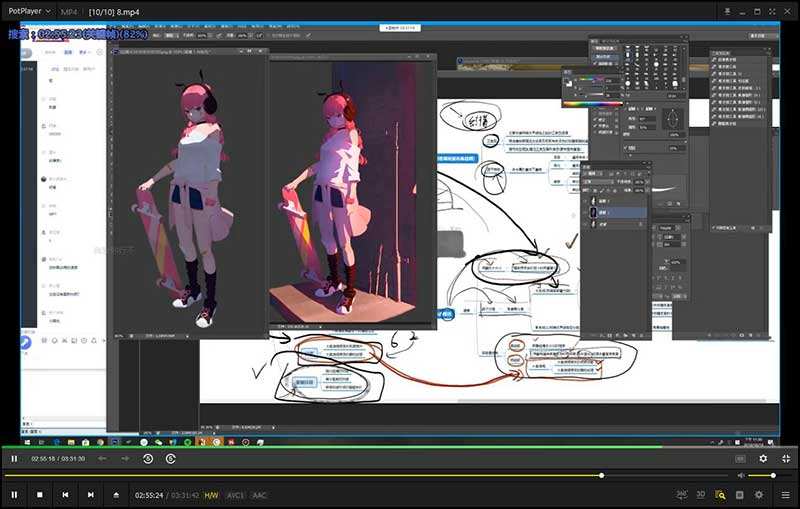Click the MP4 format label in title bar
This screenshot has height=509, width=800.
point(69,10)
